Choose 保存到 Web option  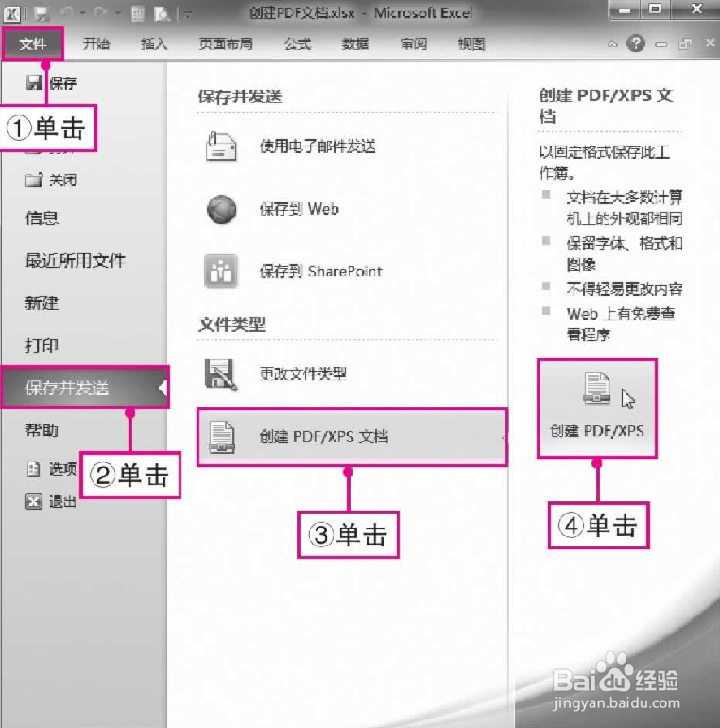(300, 209)
